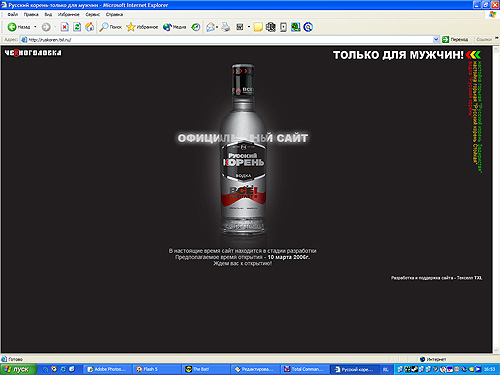Expand the Mail envelope dropdown arrow
This screenshot has height=375, width=500.
click(x=217, y=27)
